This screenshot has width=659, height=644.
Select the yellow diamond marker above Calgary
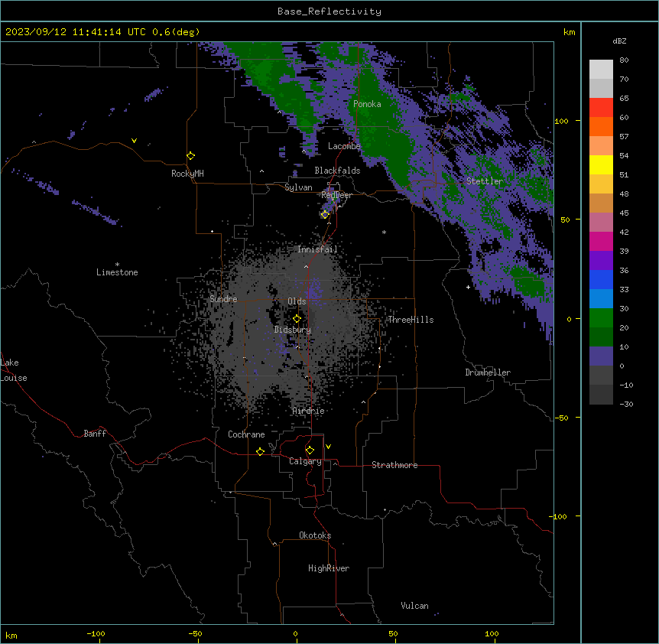coord(310,450)
